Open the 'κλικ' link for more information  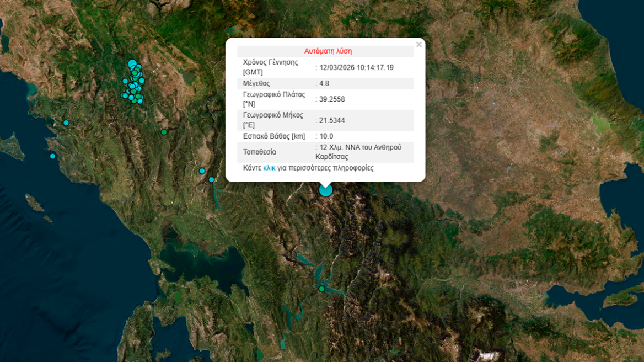pyautogui.click(x=269, y=168)
